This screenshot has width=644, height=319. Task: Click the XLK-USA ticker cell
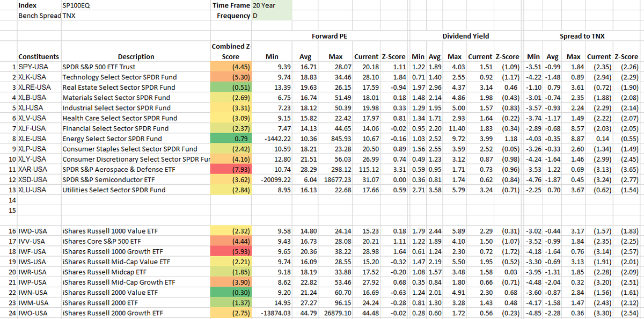[x=39, y=77]
